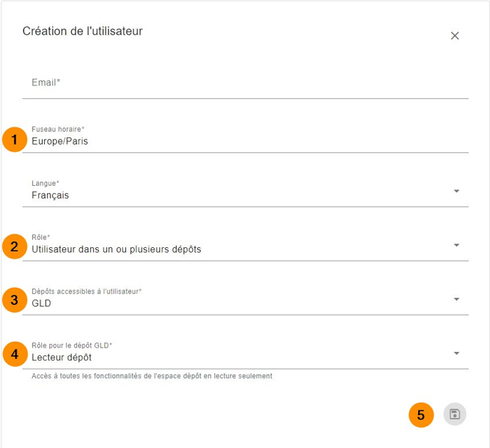490x448 pixels.
Task: Close the Création de l'utilisateur dialog
Action: (454, 36)
